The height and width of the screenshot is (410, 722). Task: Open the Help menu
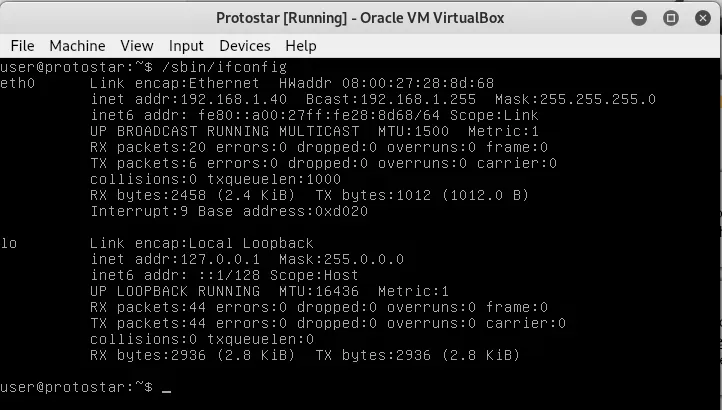[x=300, y=46]
